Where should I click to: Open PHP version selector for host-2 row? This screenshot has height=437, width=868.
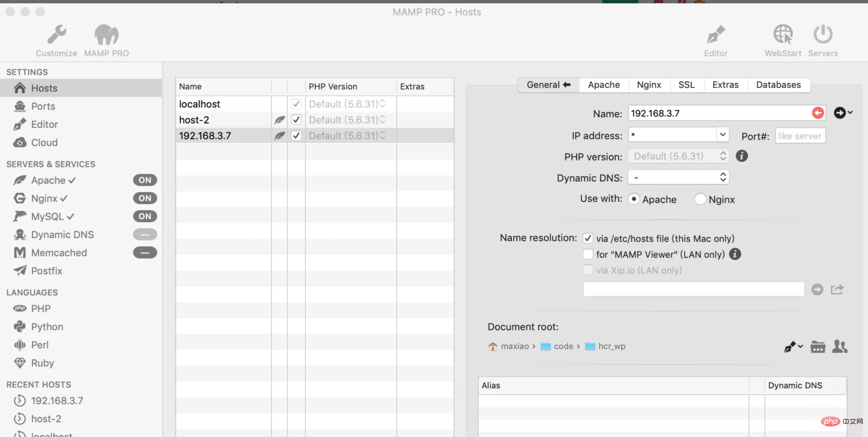coord(382,120)
